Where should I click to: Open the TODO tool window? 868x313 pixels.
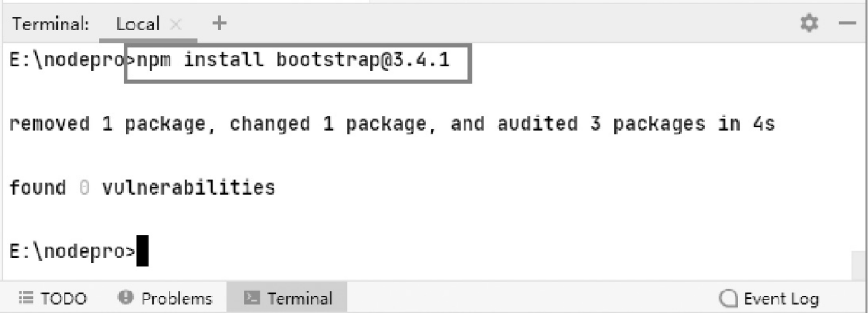(x=53, y=298)
